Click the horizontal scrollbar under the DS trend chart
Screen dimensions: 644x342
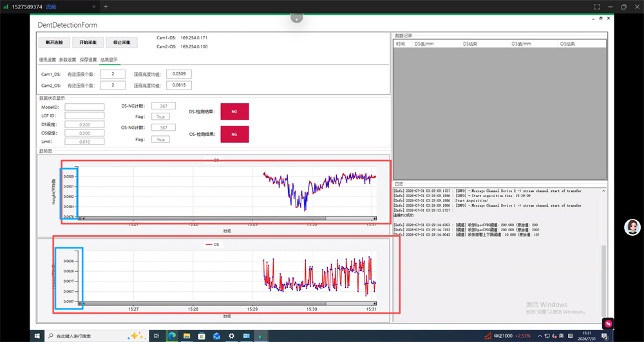227,218
